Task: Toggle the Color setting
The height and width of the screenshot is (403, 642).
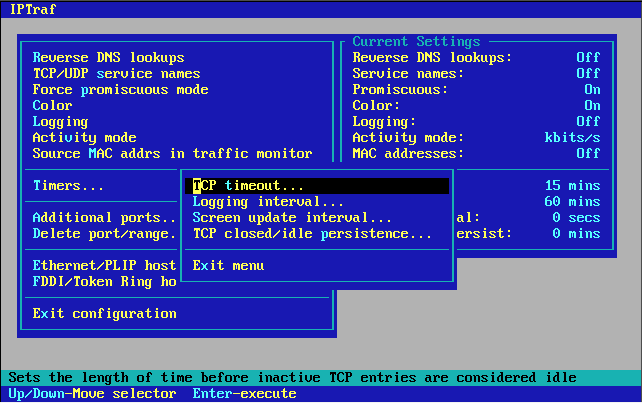Action: pyautogui.click(x=52, y=106)
